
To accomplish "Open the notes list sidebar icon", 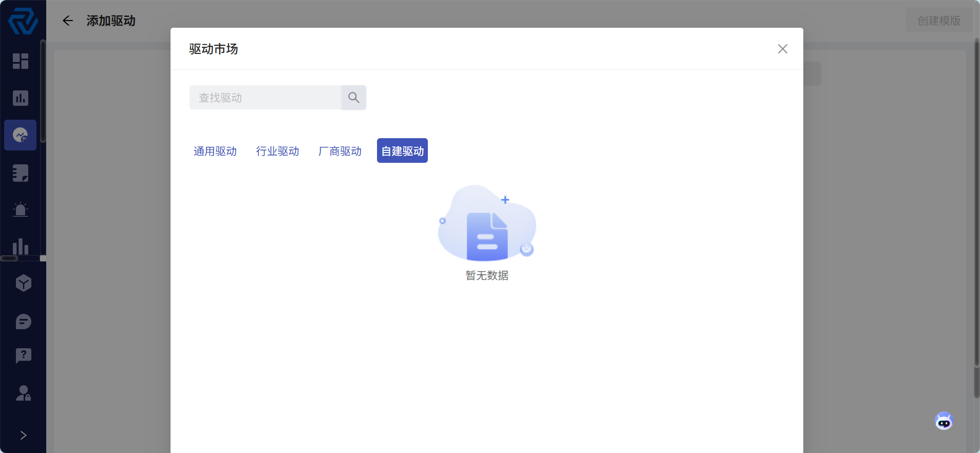I will 21,173.
